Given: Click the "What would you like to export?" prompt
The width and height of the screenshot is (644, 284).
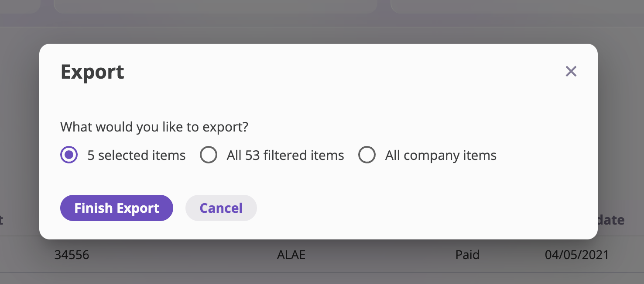Looking at the screenshot, I should click(x=154, y=127).
